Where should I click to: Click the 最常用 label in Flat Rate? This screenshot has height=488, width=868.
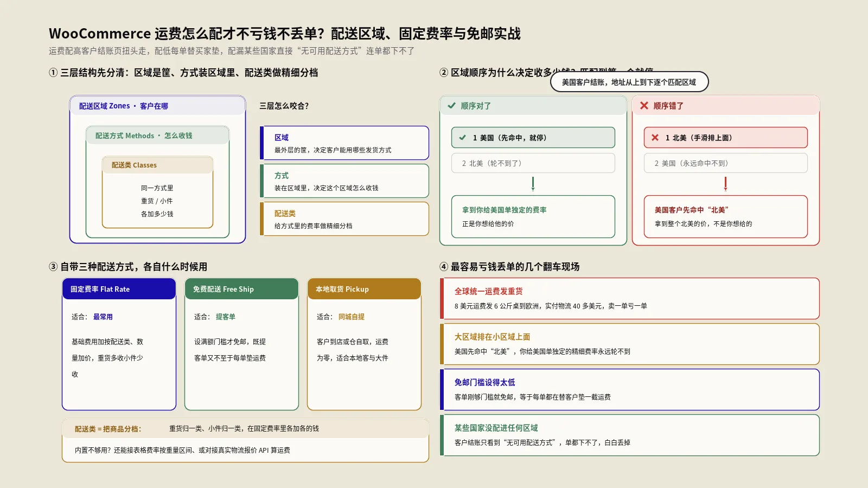tap(103, 317)
